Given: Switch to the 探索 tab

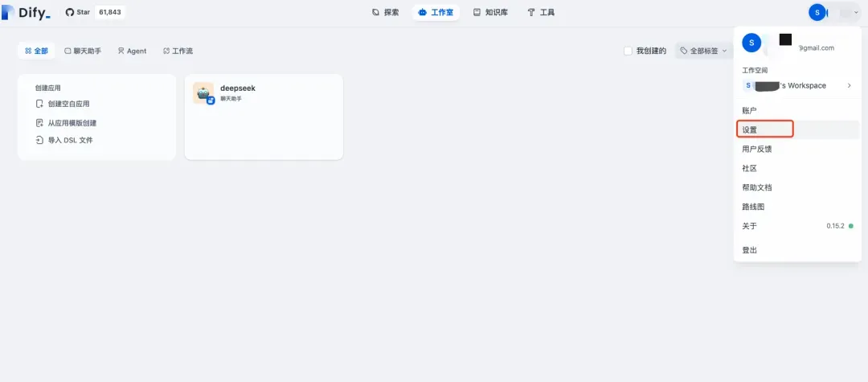Looking at the screenshot, I should tap(385, 12).
